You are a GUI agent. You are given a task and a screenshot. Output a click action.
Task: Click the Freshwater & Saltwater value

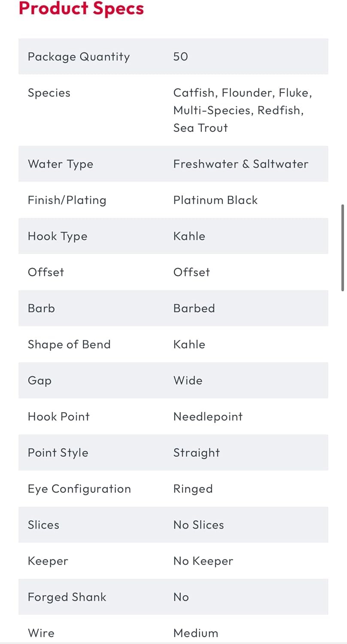pyautogui.click(x=241, y=164)
